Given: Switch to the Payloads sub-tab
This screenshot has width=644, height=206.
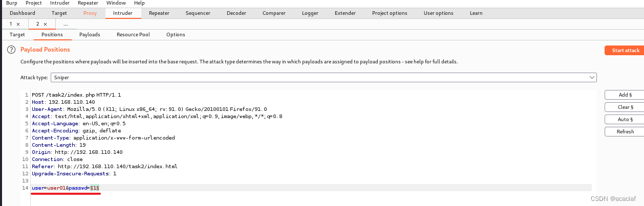Looking at the screenshot, I should [90, 35].
